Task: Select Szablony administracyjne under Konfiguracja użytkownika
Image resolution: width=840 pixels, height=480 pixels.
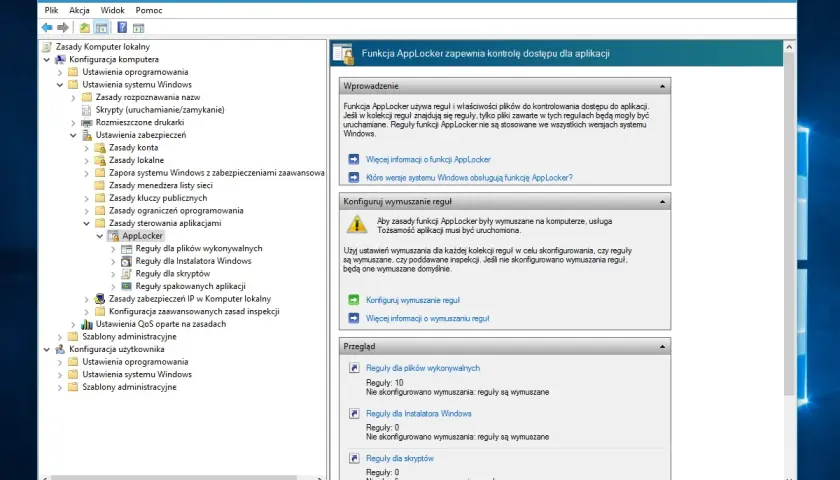Action: coord(129,387)
